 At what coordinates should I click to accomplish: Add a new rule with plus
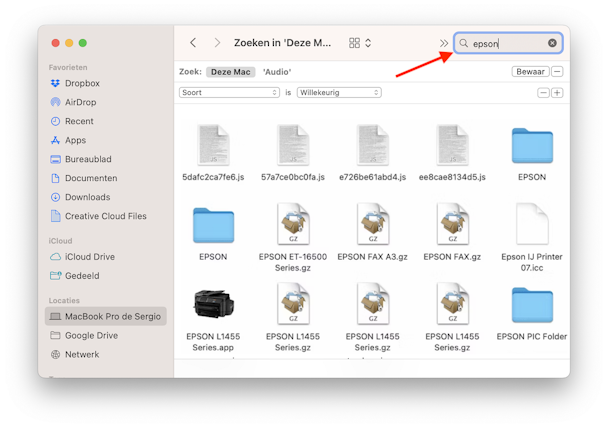[x=557, y=93]
